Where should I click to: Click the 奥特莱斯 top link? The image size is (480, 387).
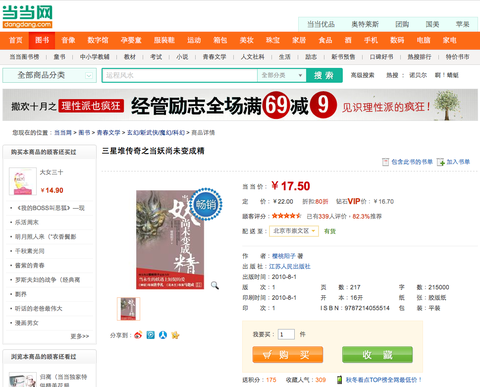[365, 24]
